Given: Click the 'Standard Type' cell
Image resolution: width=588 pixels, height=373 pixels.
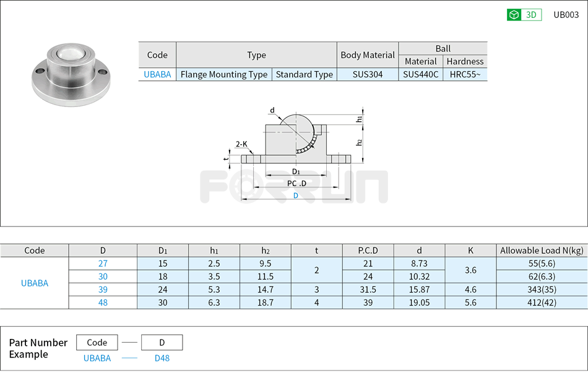Looking at the screenshot, I should pos(304,74).
